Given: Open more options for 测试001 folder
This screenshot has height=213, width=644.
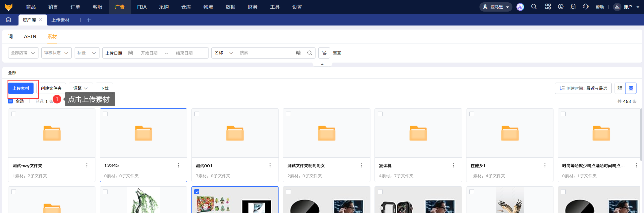Looking at the screenshot, I should [270, 165].
